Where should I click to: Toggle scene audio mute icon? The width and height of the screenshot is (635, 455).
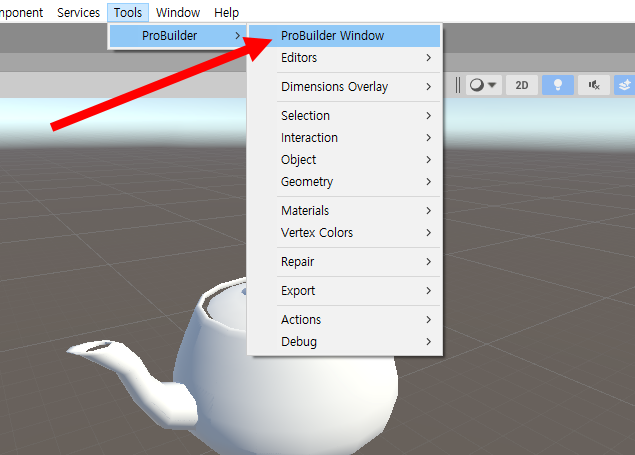594,85
